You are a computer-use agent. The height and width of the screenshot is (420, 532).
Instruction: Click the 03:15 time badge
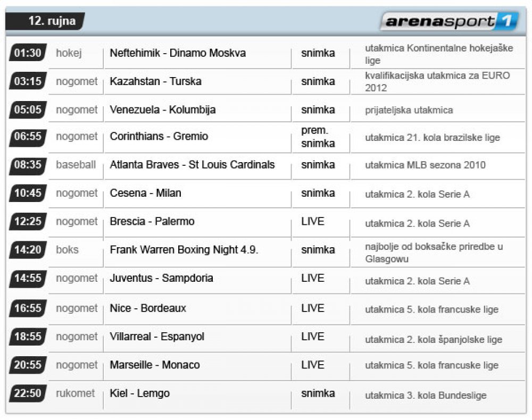click(28, 81)
